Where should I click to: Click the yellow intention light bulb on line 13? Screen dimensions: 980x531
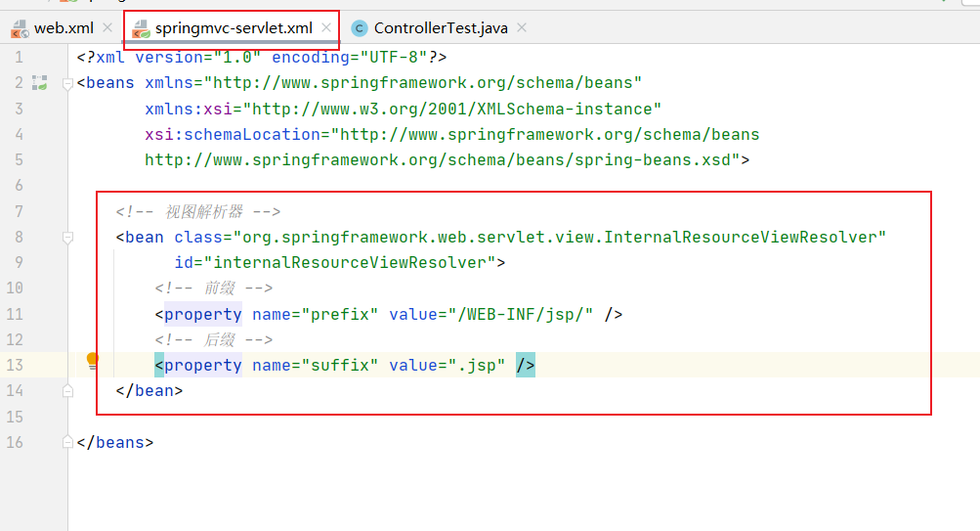point(93,360)
